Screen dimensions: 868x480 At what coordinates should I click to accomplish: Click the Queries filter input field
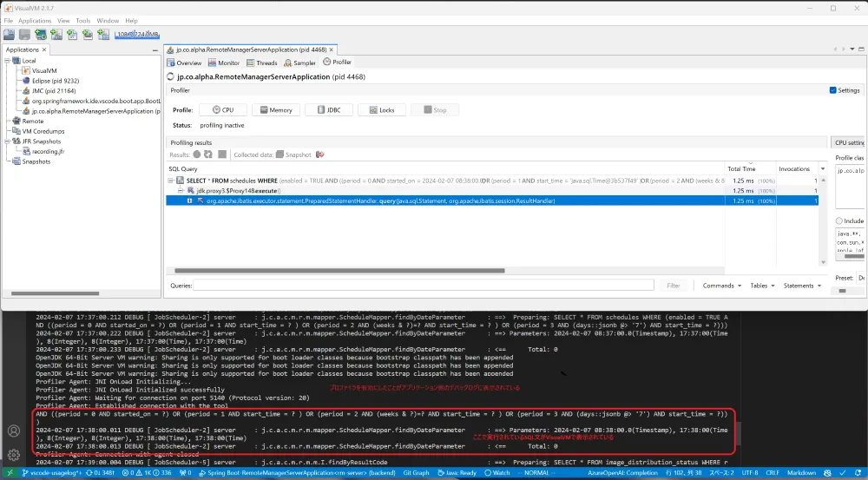(x=424, y=286)
